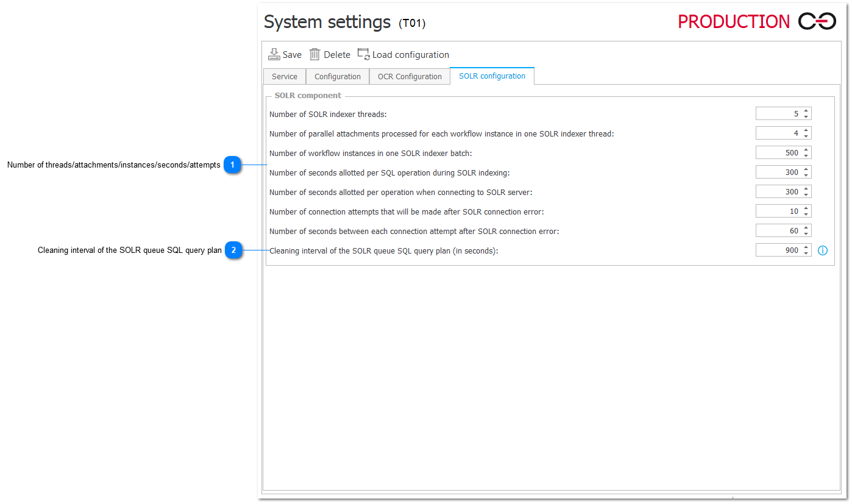Click the logo next to PRODUCTION
Viewport: 852px width, 504px height.
(818, 21)
